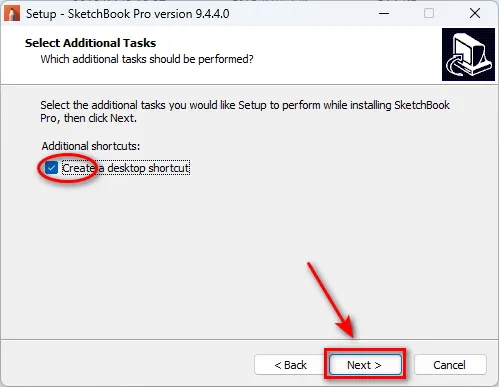Click the window title 'Setup - SketchBook Pro'
The image size is (499, 387).
click(x=106, y=14)
